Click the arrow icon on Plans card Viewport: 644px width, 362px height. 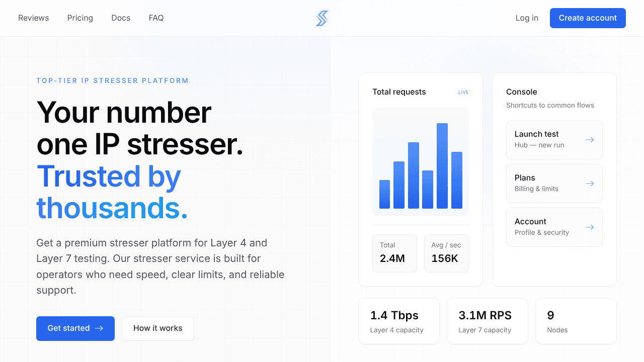coord(590,184)
